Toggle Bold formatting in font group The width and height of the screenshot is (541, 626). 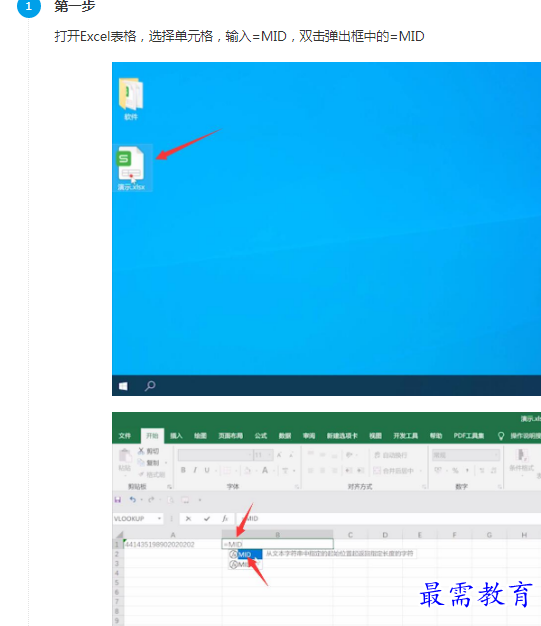[183, 470]
